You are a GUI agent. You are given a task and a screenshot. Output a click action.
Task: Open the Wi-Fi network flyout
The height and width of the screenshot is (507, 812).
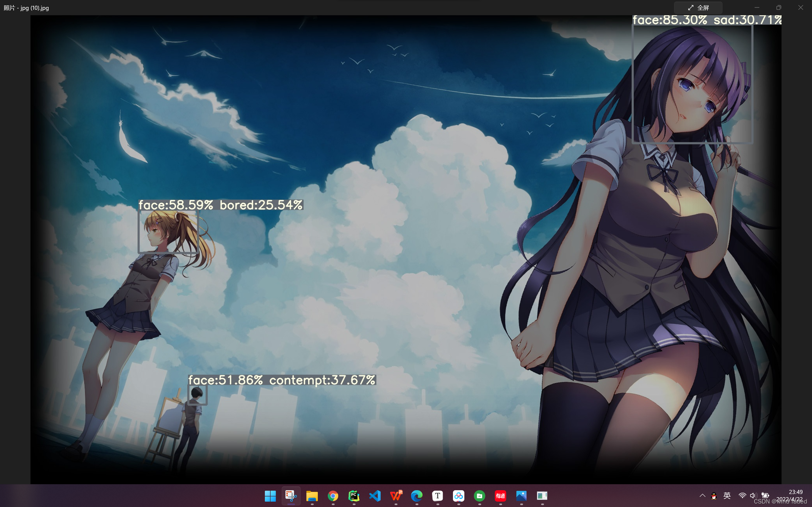(x=742, y=496)
